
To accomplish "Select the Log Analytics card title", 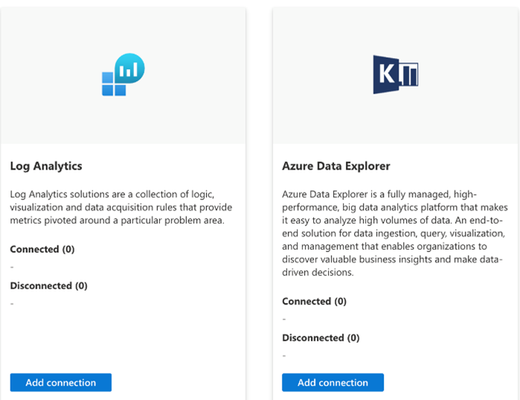I will point(46,166).
